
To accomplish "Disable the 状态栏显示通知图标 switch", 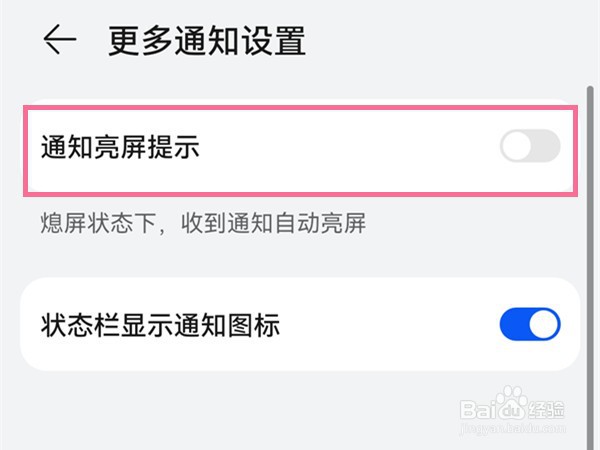I will click(x=530, y=325).
